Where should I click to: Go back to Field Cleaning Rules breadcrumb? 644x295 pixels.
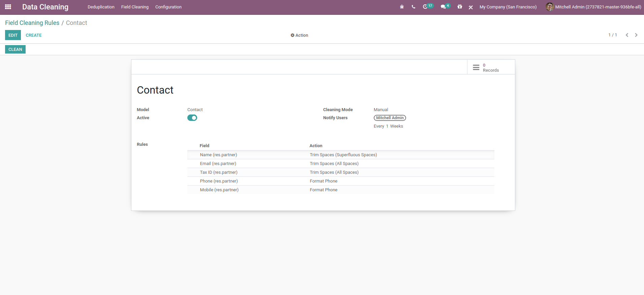tap(32, 23)
